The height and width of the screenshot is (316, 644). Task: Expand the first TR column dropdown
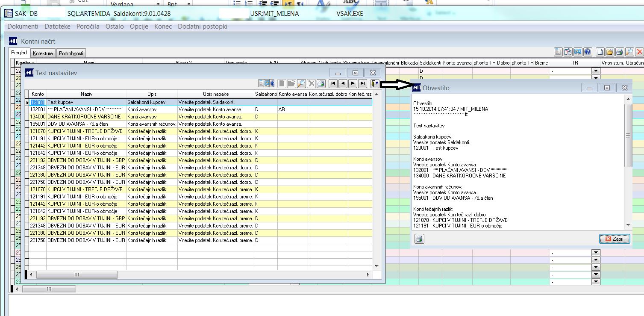pos(596,71)
